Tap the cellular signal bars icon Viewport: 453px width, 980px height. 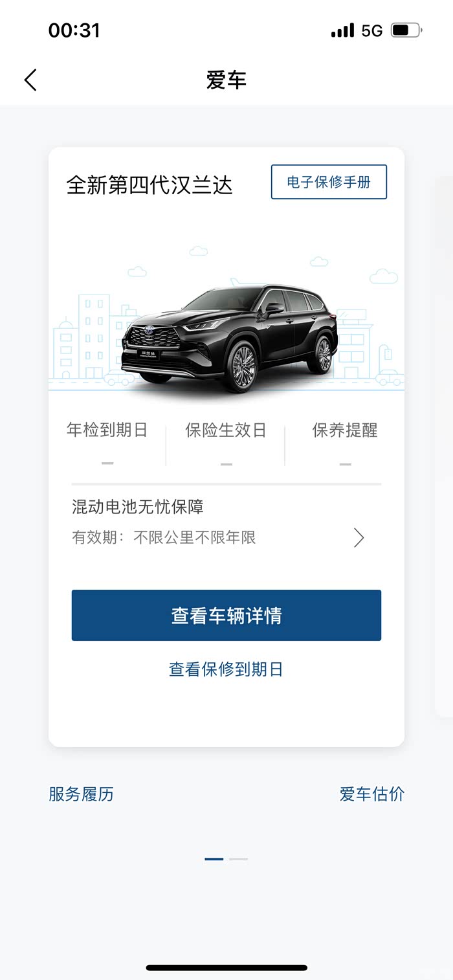tap(342, 30)
